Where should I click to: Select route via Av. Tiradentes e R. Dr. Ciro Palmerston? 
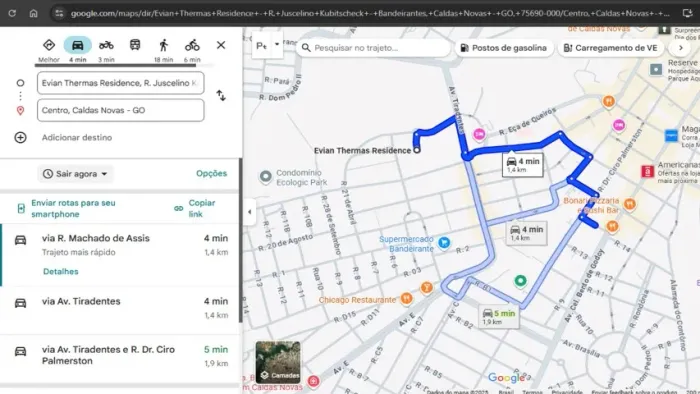(121, 358)
